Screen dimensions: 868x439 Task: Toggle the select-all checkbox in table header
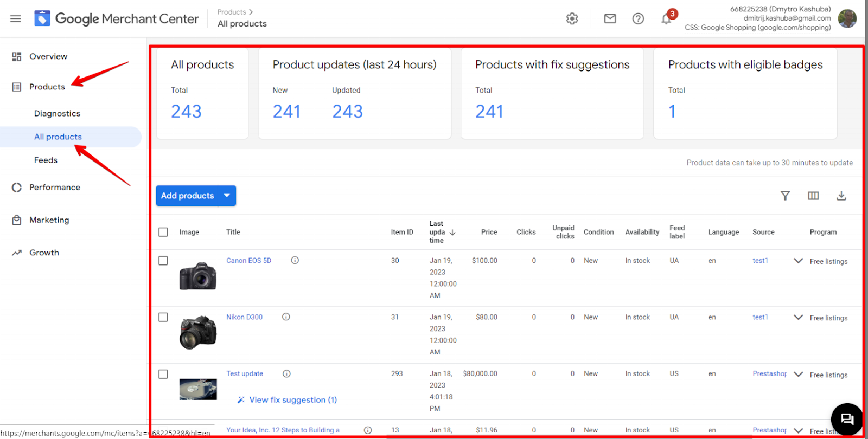point(163,232)
